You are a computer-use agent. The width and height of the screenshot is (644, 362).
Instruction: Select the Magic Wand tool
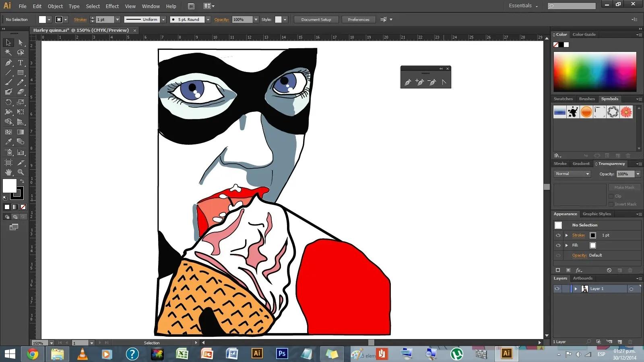pos(8,52)
